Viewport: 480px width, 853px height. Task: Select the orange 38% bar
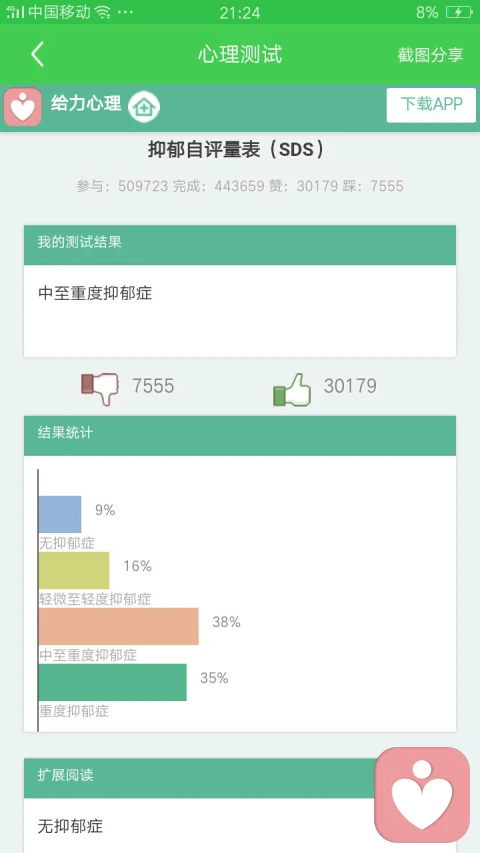[119, 626]
